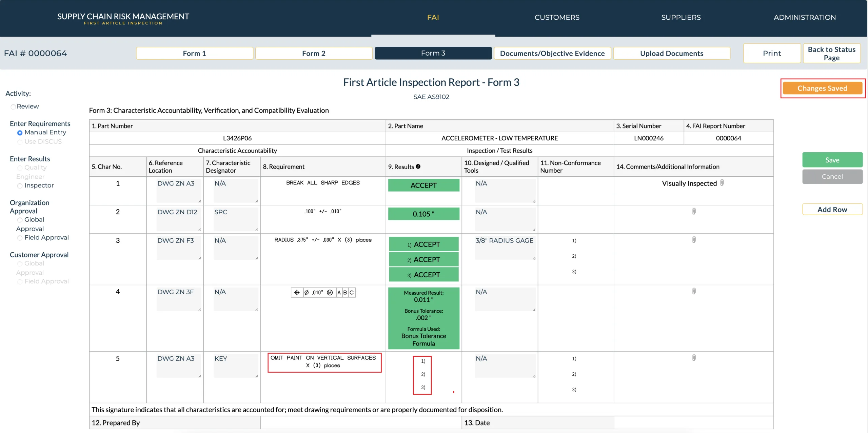The image size is (868, 433).
Task: Choose Global Approval under Customer Approval
Action: [x=20, y=264]
